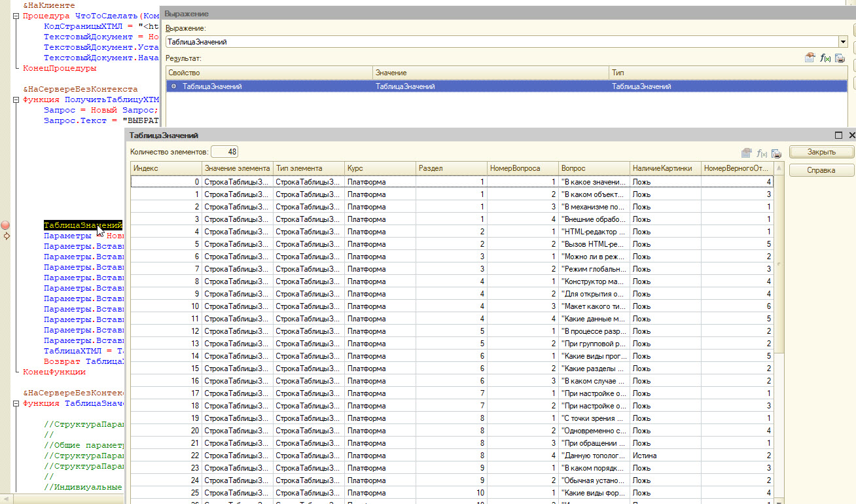856x504 pixels.
Task: Collapse the Функция ТаблицаЗначе code block
Action: point(16,403)
